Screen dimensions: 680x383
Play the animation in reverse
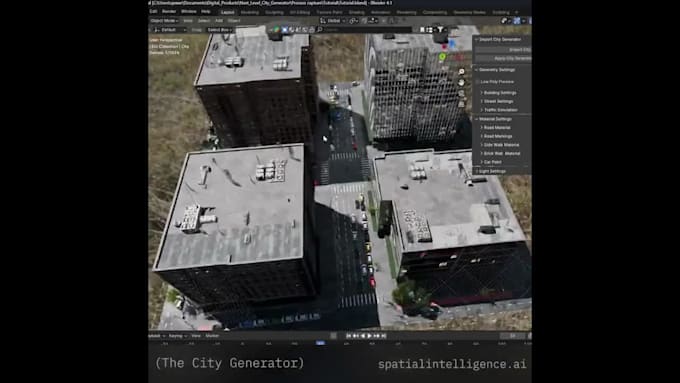tap(363, 336)
